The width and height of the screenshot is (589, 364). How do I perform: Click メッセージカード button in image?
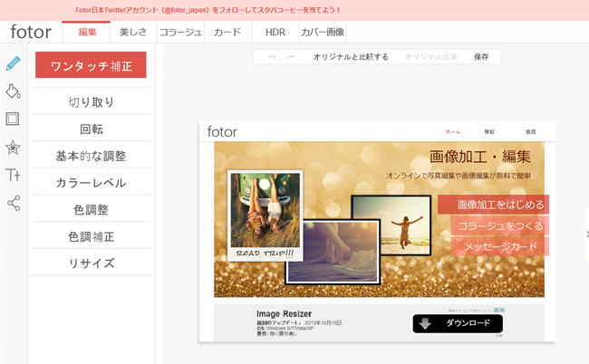pyautogui.click(x=499, y=246)
